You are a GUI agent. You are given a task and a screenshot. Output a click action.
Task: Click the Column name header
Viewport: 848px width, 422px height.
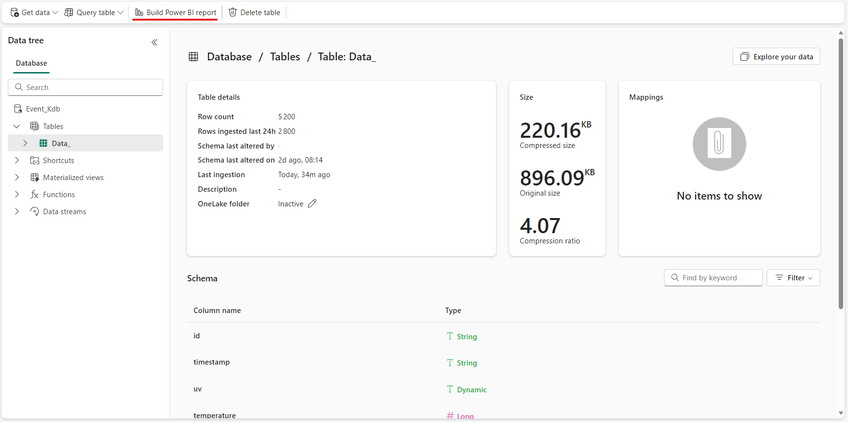(217, 311)
